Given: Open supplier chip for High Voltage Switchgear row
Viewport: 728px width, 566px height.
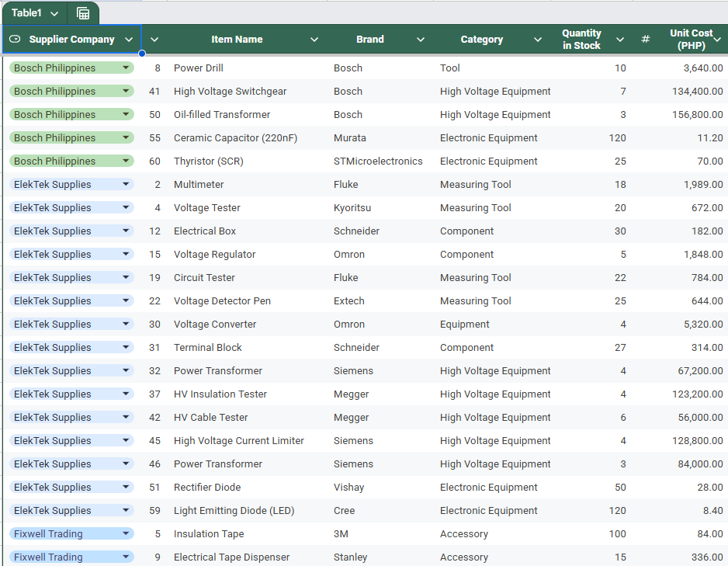Looking at the screenshot, I should (71, 91).
